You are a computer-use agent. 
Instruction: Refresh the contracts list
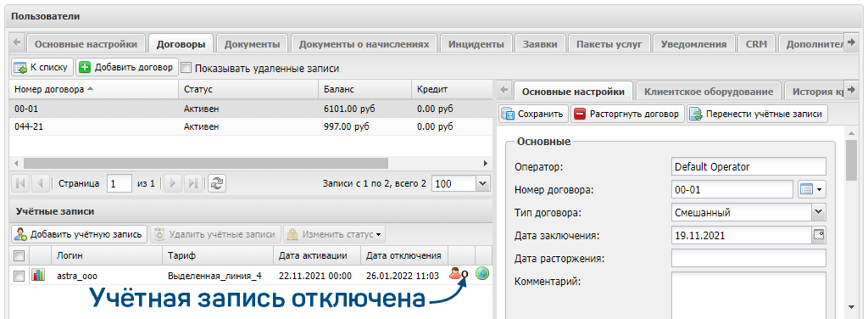click(x=217, y=183)
